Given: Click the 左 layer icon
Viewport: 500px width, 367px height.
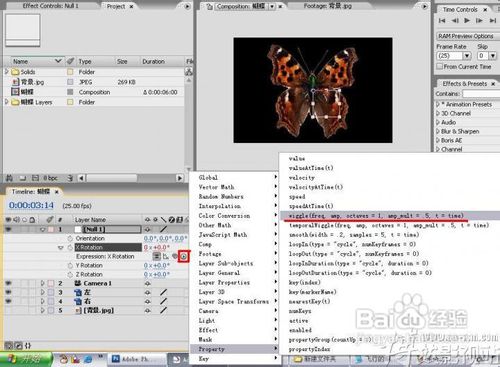Looking at the screenshot, I should click(78, 292).
